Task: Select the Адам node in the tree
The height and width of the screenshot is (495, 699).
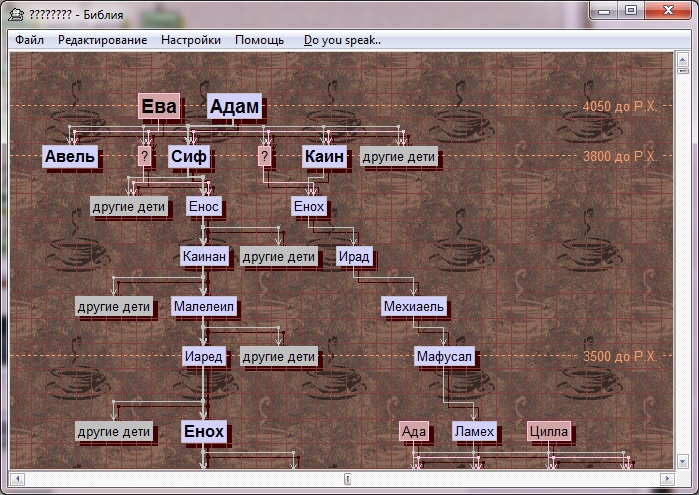Action: coord(234,107)
